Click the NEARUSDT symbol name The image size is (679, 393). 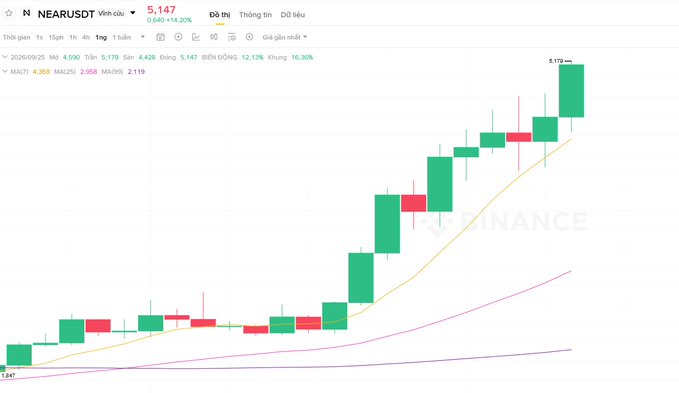coord(66,14)
